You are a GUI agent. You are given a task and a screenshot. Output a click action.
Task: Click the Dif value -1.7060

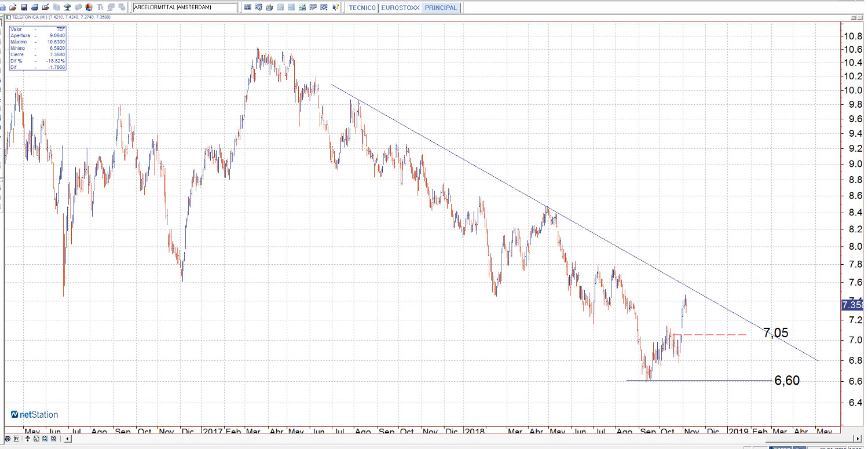(x=57, y=67)
